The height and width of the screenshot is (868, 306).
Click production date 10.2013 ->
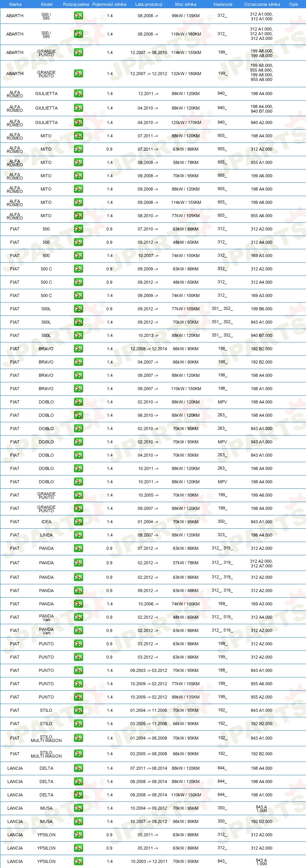click(148, 335)
